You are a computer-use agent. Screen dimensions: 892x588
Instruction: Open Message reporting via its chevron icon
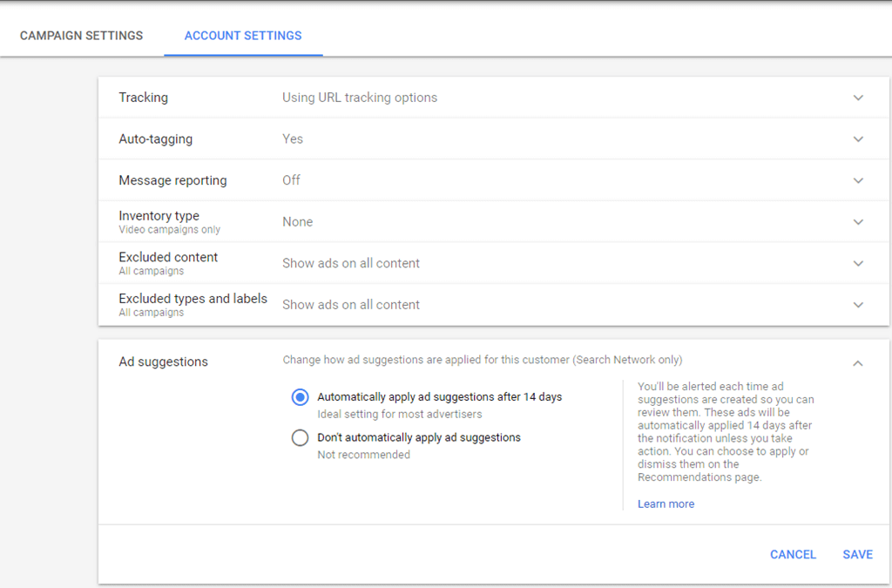858,180
